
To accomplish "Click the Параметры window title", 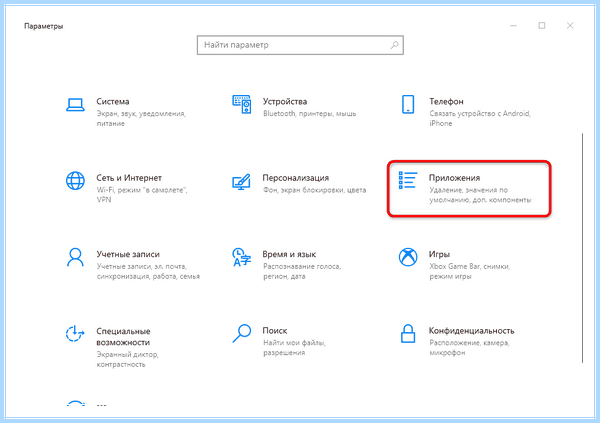I will coord(44,26).
